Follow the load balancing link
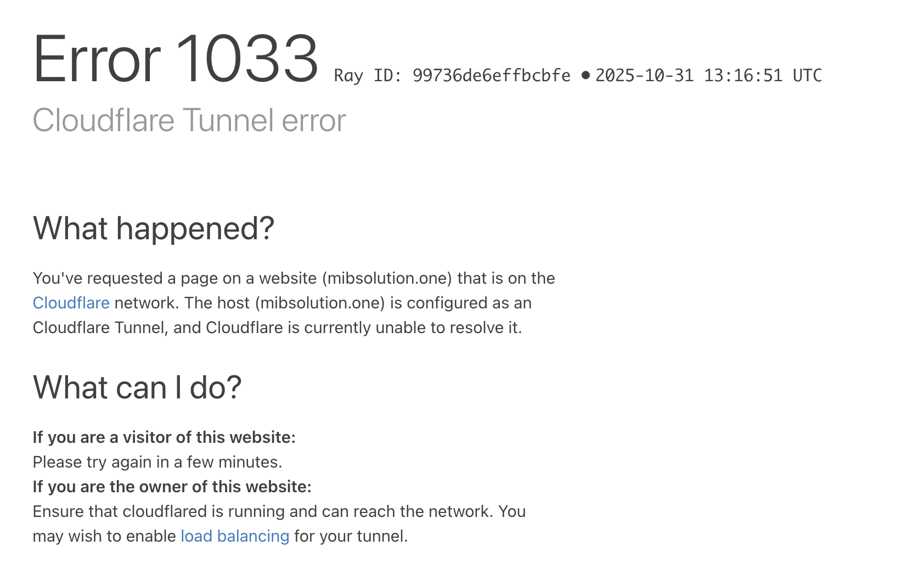The image size is (924, 585). [x=235, y=536]
